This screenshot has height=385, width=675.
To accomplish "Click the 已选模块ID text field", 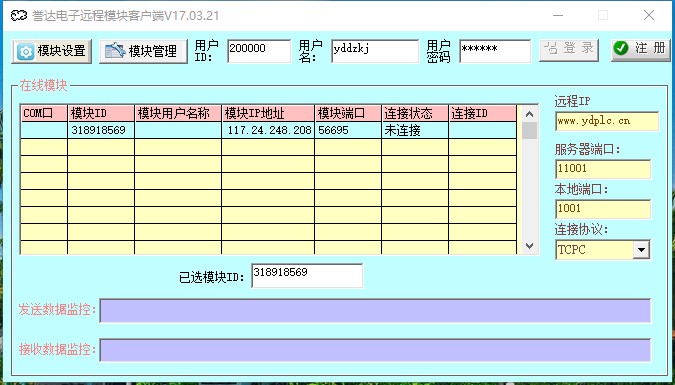I will (307, 276).
